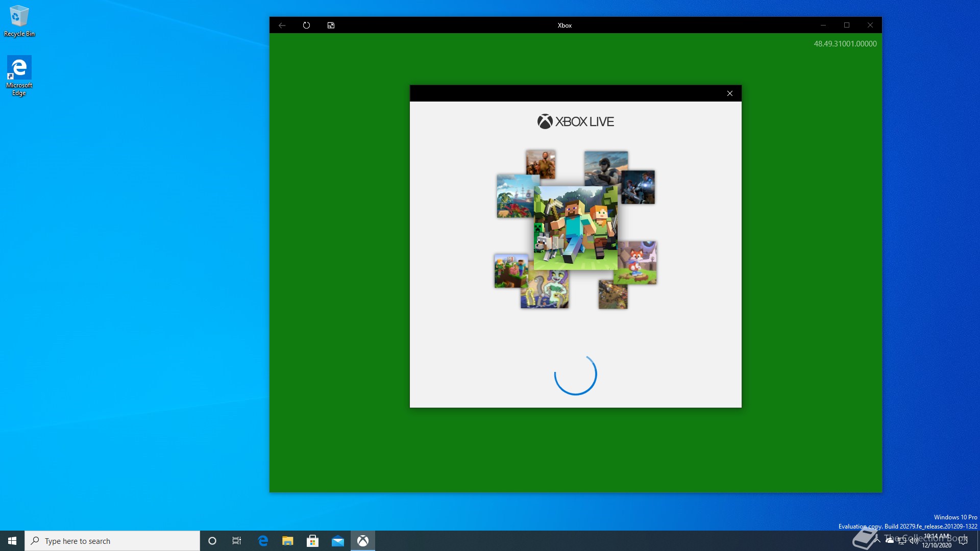Open Task View on the taskbar
Viewport: 980px width, 551px height.
(237, 541)
